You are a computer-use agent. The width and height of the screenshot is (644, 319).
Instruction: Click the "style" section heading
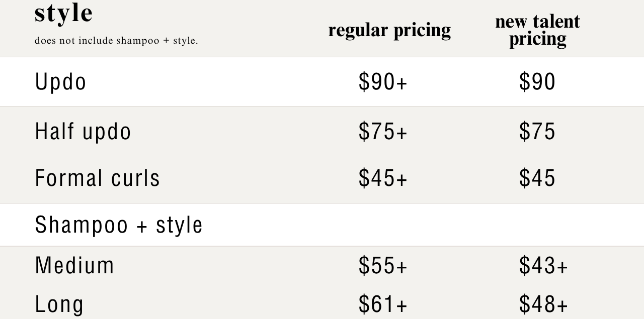click(63, 13)
